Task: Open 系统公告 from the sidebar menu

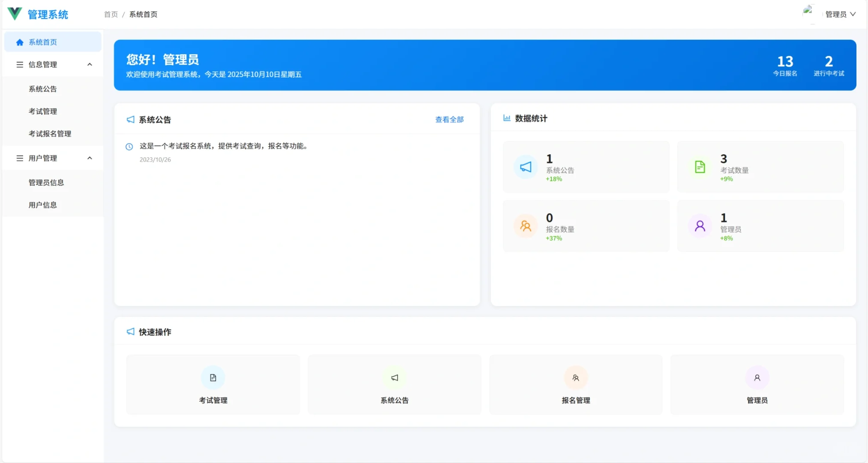Action: (x=42, y=88)
